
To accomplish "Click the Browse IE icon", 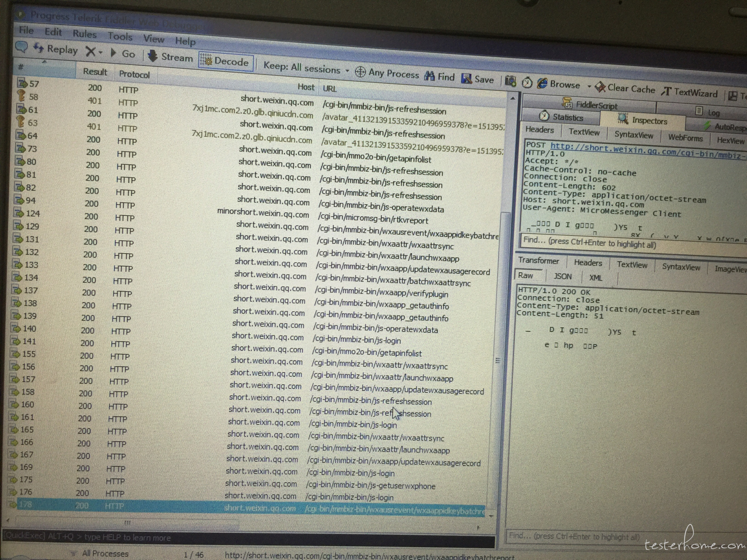I will (542, 83).
